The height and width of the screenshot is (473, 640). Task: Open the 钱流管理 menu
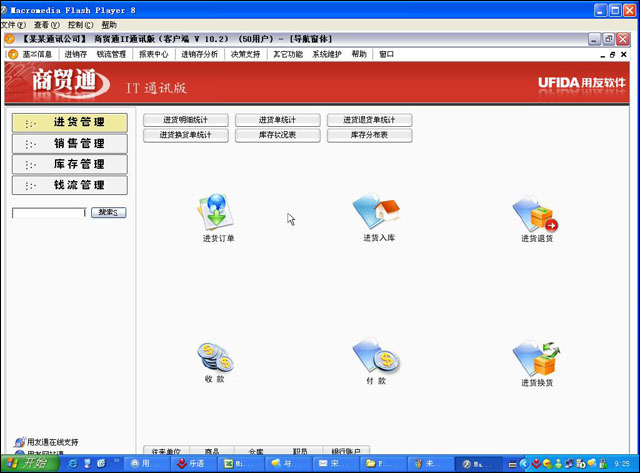click(x=111, y=54)
